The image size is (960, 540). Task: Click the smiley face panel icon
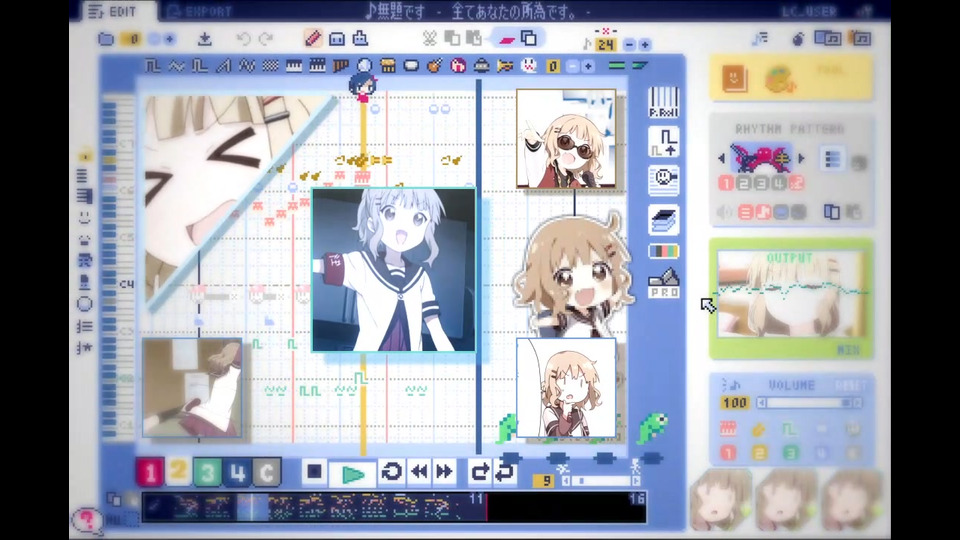coord(663,180)
